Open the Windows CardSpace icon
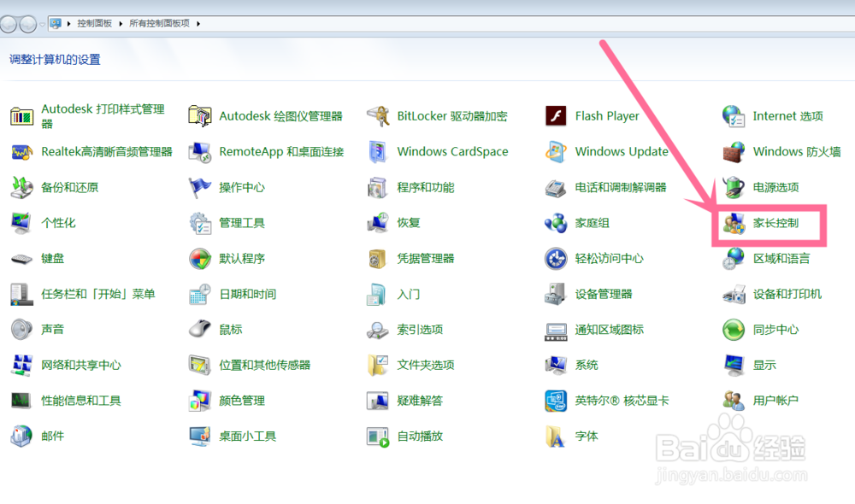 [x=377, y=152]
